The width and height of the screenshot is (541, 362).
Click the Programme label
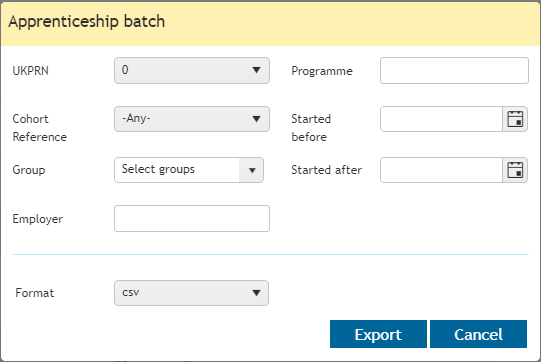(x=322, y=71)
